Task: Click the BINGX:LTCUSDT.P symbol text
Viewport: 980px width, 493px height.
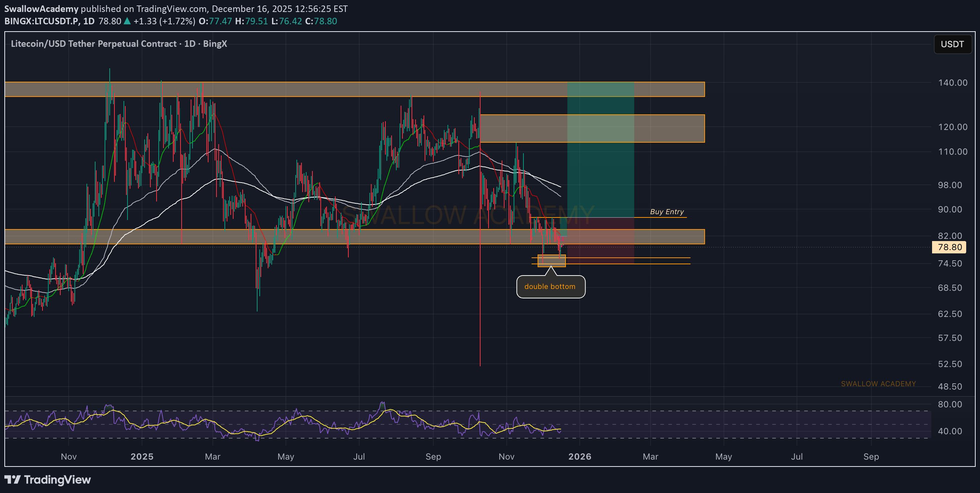Action: 42,21
